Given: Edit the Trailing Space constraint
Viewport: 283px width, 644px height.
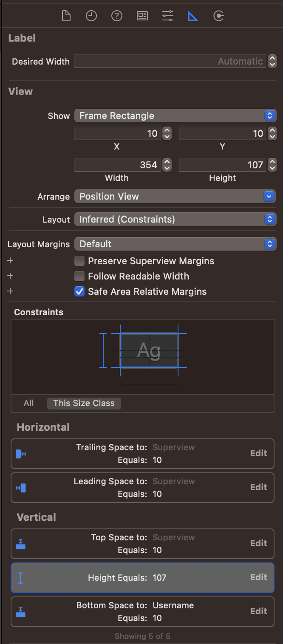Looking at the screenshot, I should tap(258, 453).
